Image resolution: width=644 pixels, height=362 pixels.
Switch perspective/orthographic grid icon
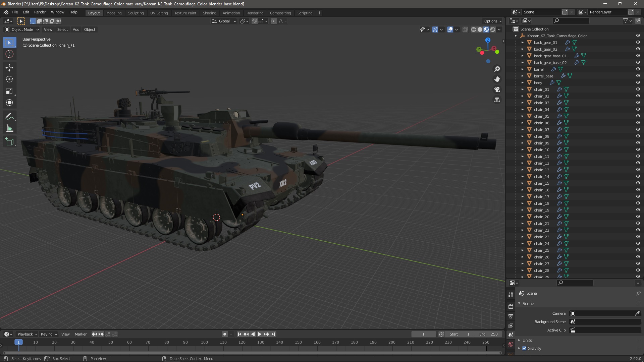click(x=497, y=100)
